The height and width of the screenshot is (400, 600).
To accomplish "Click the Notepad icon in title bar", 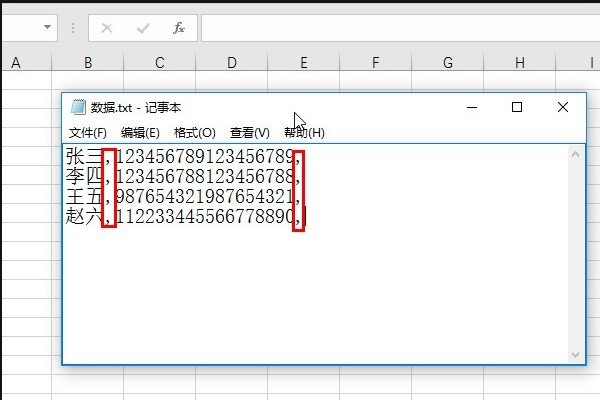I will coord(78,107).
